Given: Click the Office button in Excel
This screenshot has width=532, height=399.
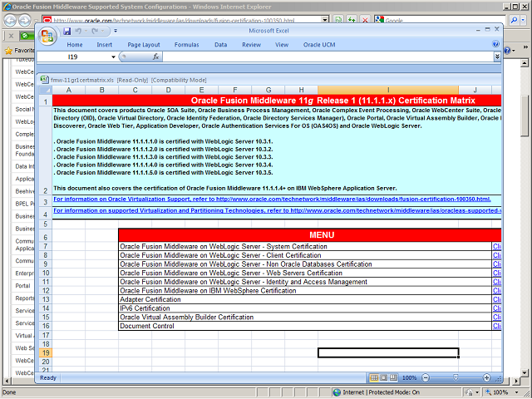Looking at the screenshot, I should coord(48,36).
